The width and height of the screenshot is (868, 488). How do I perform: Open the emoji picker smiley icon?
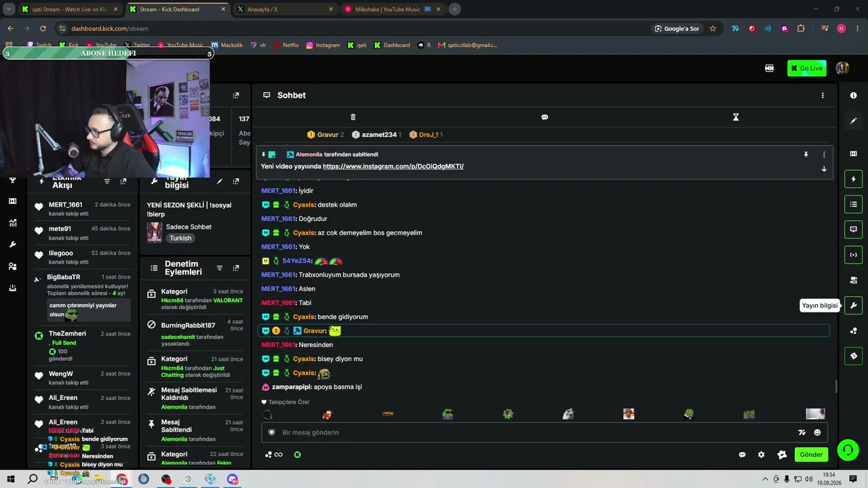point(817,432)
